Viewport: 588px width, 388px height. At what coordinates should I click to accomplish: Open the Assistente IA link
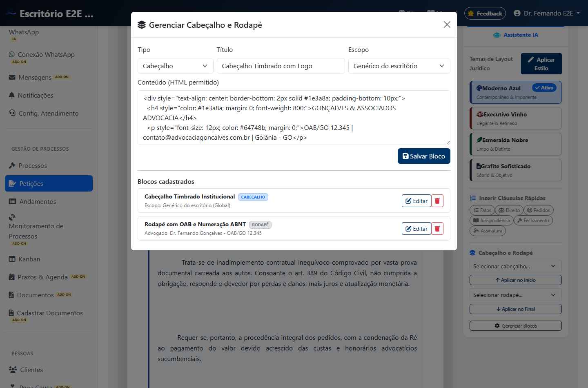click(516, 35)
